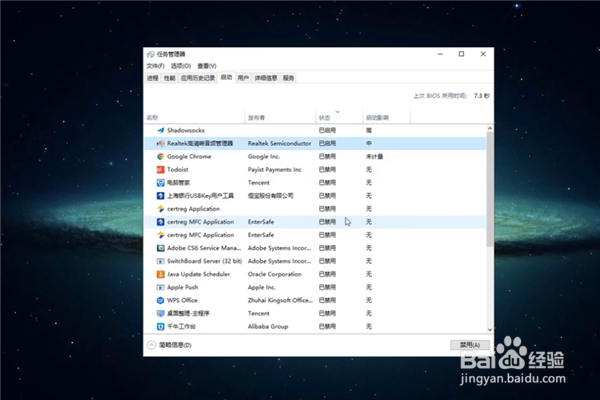Select the 上海银行USBKey用户工具 entry

(200, 196)
